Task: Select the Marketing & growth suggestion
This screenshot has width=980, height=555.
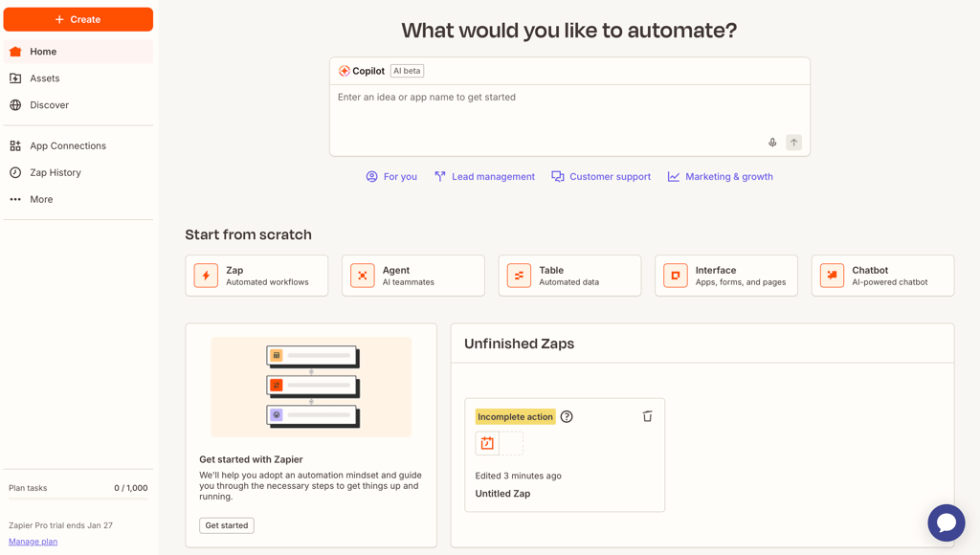Action: [720, 177]
